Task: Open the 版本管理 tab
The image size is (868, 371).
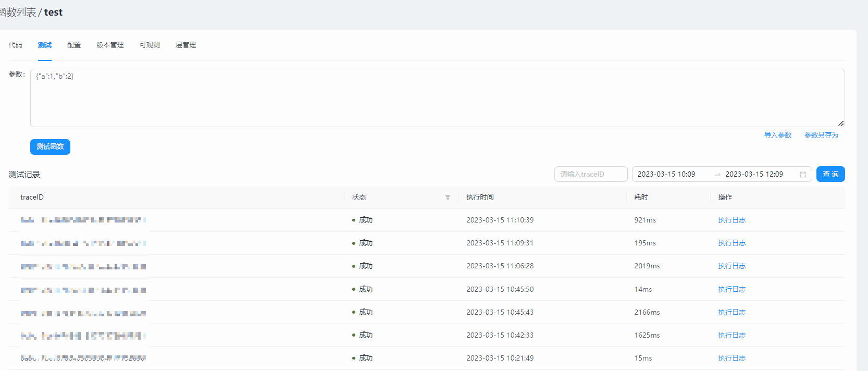Action: (110, 45)
